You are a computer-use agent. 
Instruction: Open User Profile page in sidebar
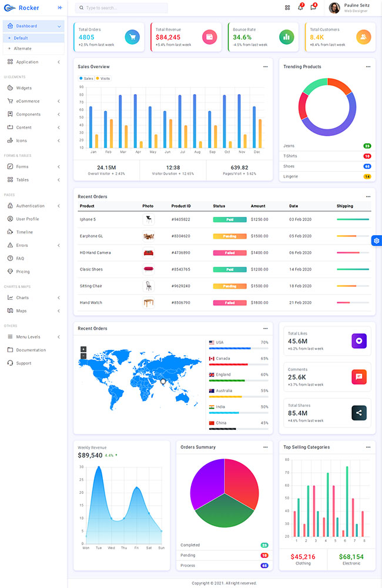click(x=27, y=219)
